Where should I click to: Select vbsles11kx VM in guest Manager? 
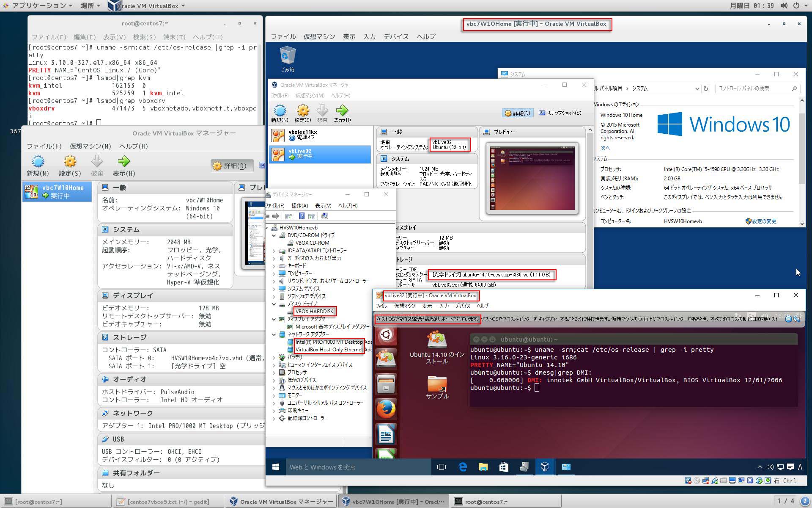[320, 135]
